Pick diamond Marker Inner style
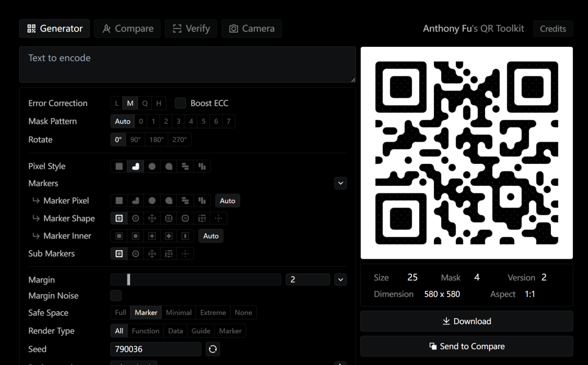This screenshot has height=365, width=588. (169, 236)
